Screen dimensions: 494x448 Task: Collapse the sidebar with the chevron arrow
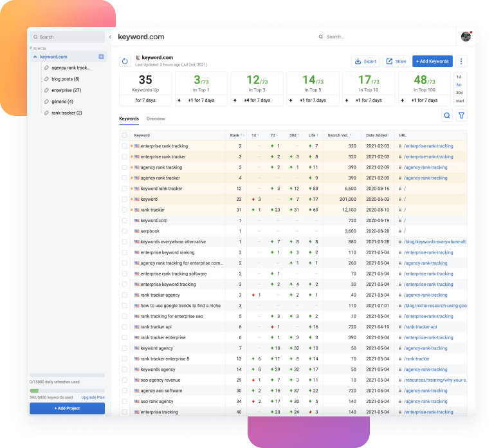coord(110,37)
